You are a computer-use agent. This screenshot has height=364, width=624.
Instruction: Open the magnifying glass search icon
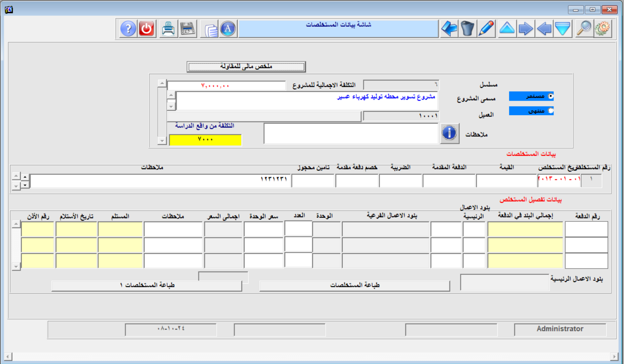click(x=584, y=29)
